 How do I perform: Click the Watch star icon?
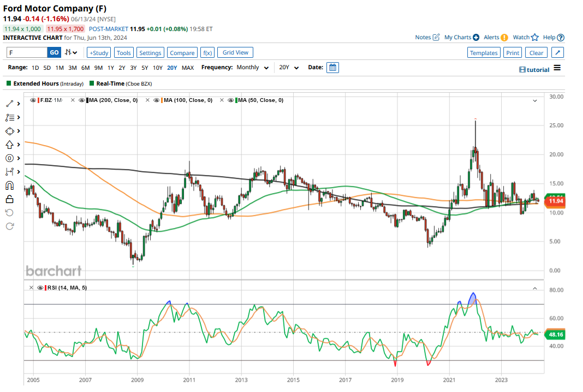[x=534, y=37]
